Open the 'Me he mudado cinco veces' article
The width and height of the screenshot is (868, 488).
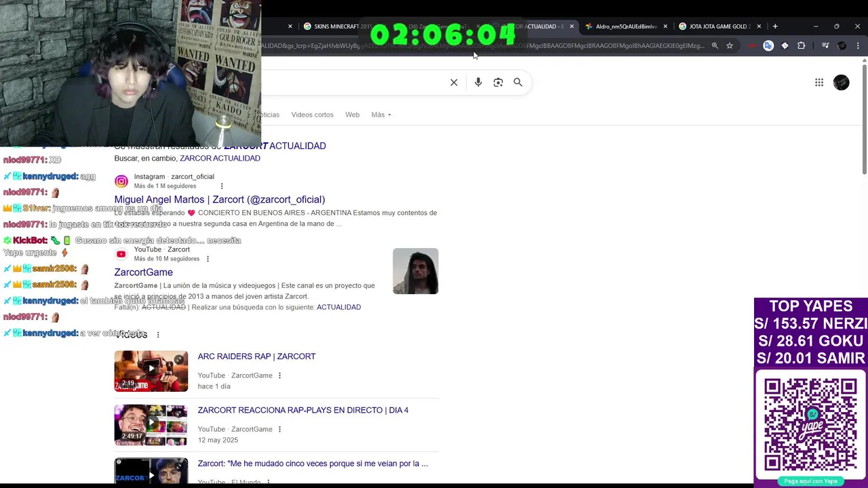[313, 464]
